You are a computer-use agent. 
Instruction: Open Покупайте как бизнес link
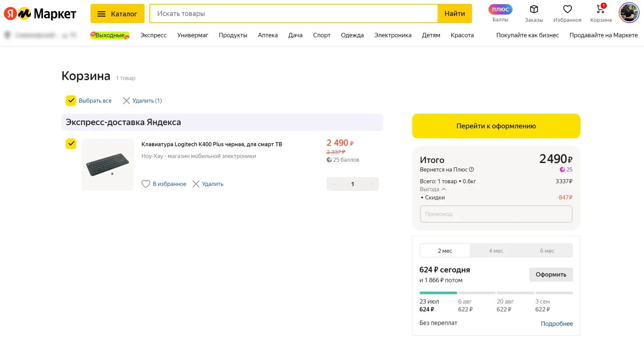click(528, 35)
